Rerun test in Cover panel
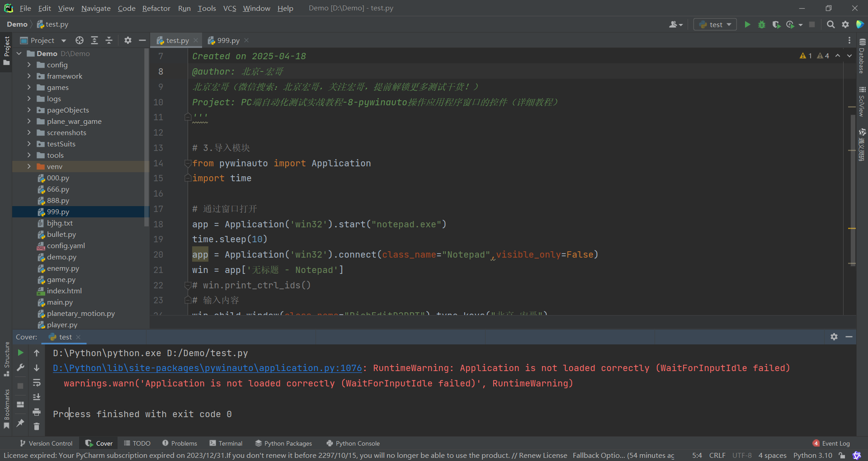This screenshot has width=868, height=461. coord(20,353)
